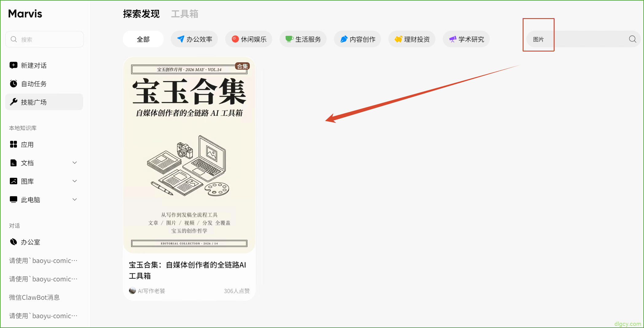644x328 pixels.
Task: Switch to the 工具箱 tab
Action: pos(185,14)
